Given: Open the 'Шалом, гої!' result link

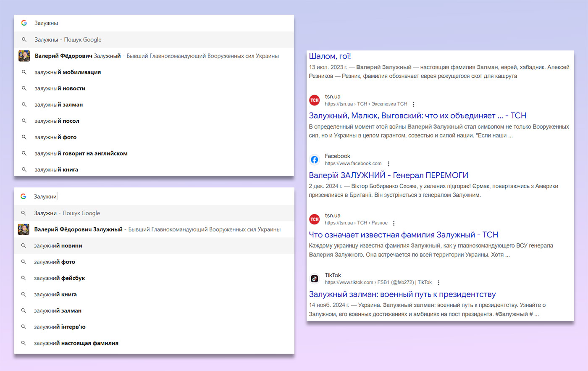Looking at the screenshot, I should (330, 56).
